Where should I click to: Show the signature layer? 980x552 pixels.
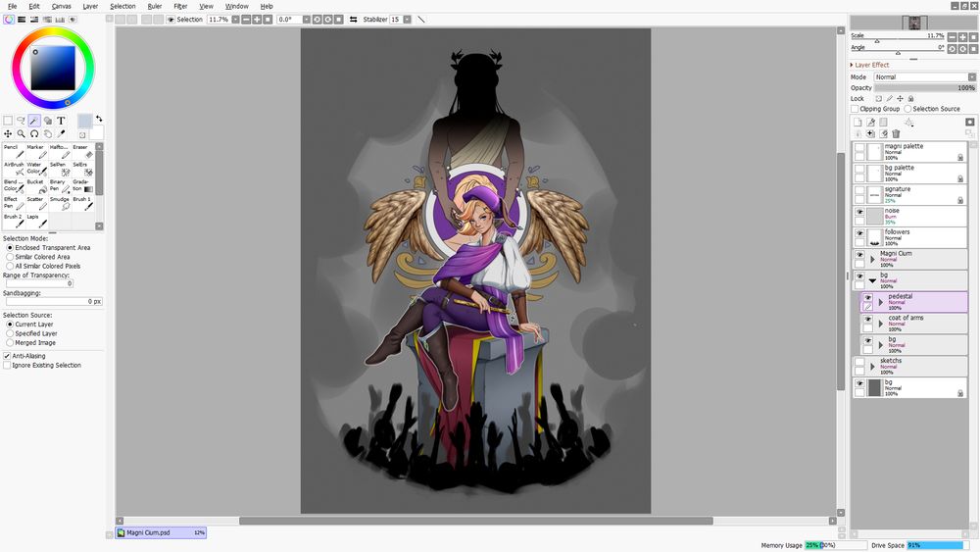[x=860, y=191]
